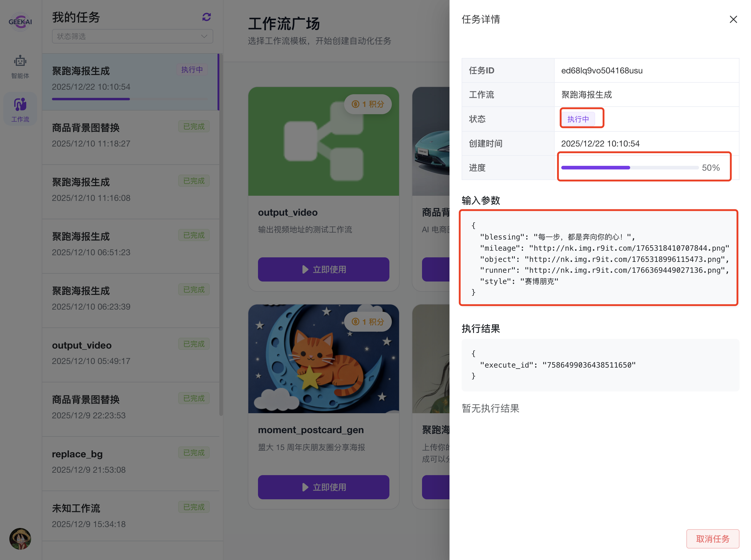This screenshot has height=560, width=751.
Task: Select the 工作流 sidebar icon
Action: point(20,109)
